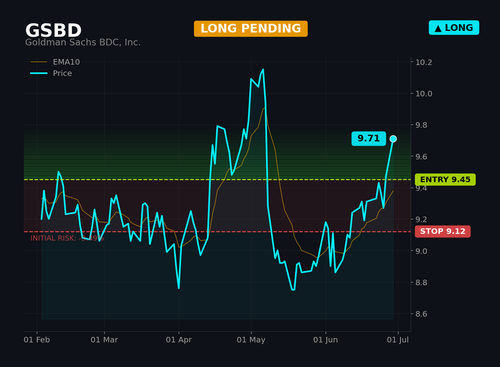Click the 9.8 y-axis label
This screenshot has height=367, width=500.
coord(421,125)
